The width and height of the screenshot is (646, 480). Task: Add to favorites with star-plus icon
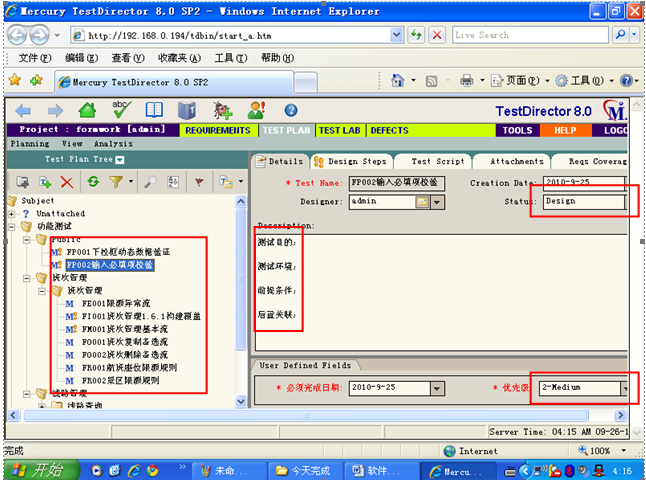point(36,80)
